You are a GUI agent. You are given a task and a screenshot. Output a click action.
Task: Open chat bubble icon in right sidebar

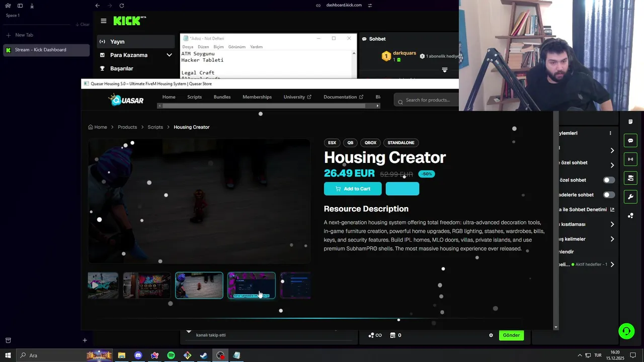pos(630,141)
